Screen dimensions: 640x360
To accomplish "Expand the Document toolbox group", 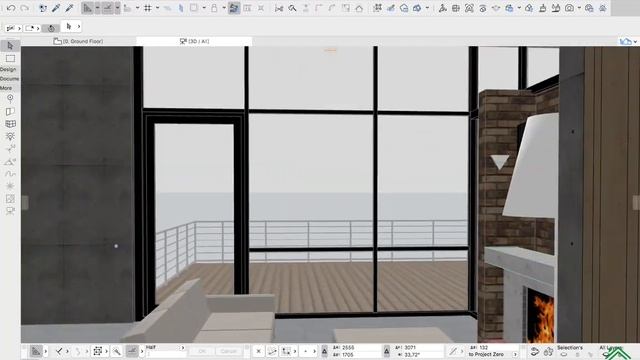I will click(x=9, y=78).
